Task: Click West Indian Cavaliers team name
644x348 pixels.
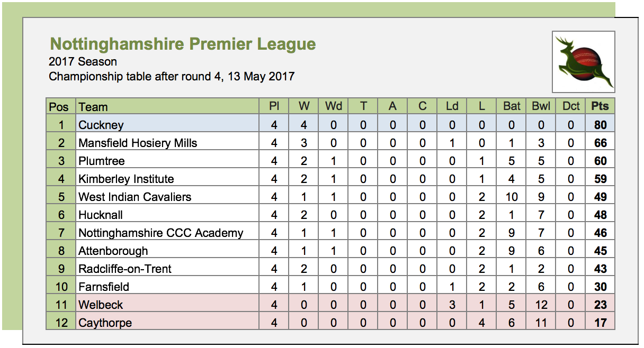Action: pyautogui.click(x=135, y=197)
